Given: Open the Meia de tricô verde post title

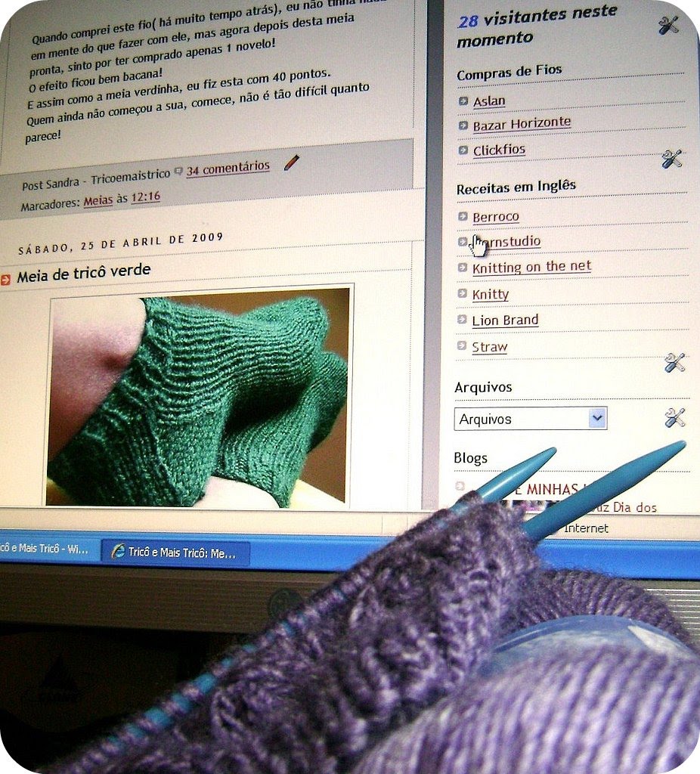Looking at the screenshot, I should (83, 273).
